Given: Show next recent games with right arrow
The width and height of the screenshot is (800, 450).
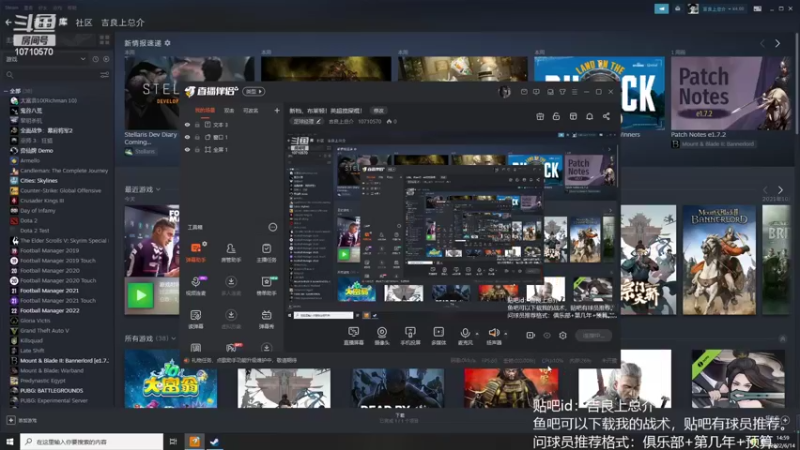Looking at the screenshot, I should pos(780,190).
